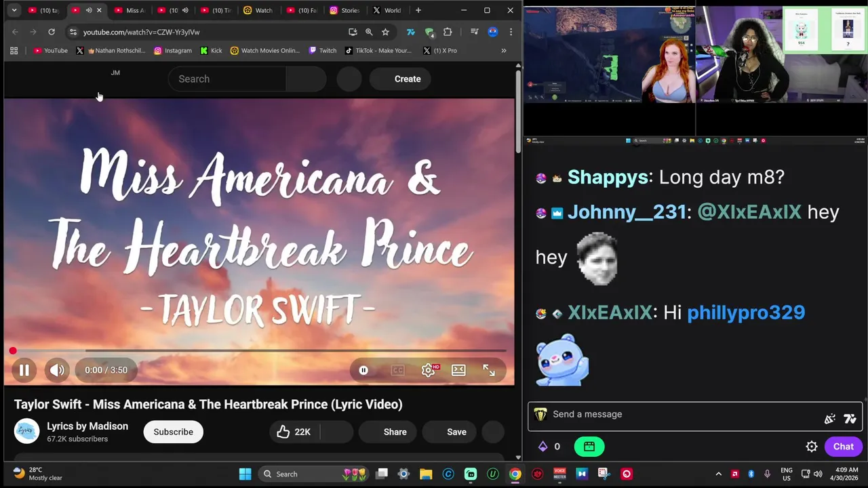Open the Twitch bookmark

tap(323, 51)
